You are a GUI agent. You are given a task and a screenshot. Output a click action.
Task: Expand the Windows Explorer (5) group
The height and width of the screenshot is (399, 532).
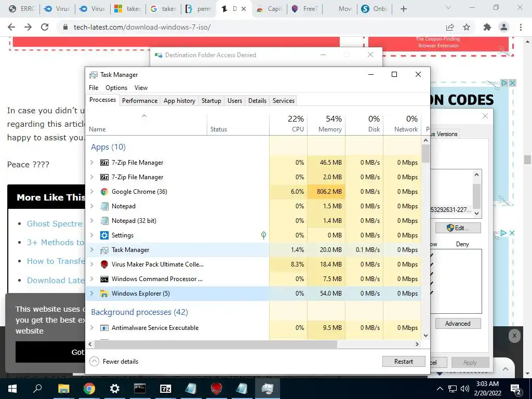click(x=91, y=294)
